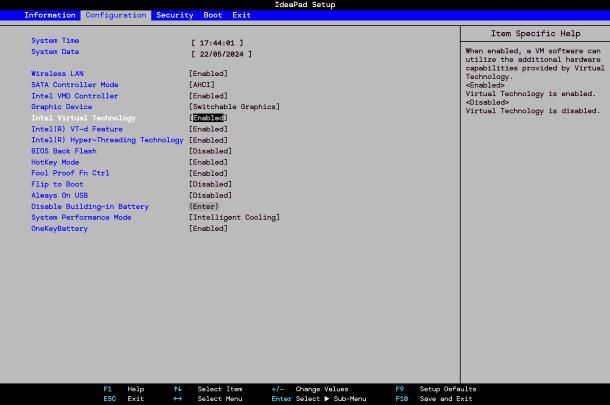
Task: Toggle Wireless LAN Enabled value
Action: pyautogui.click(x=209, y=74)
